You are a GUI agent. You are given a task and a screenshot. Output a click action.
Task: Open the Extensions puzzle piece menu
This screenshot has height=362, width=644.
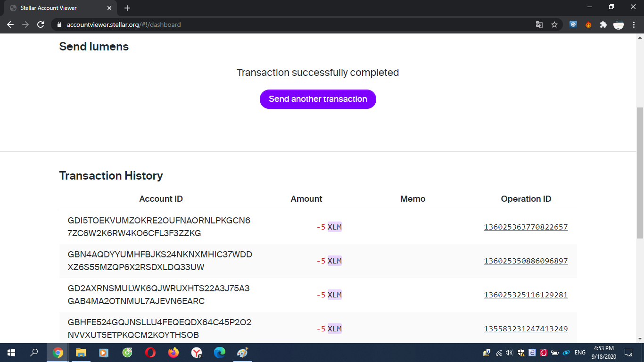pyautogui.click(x=603, y=25)
